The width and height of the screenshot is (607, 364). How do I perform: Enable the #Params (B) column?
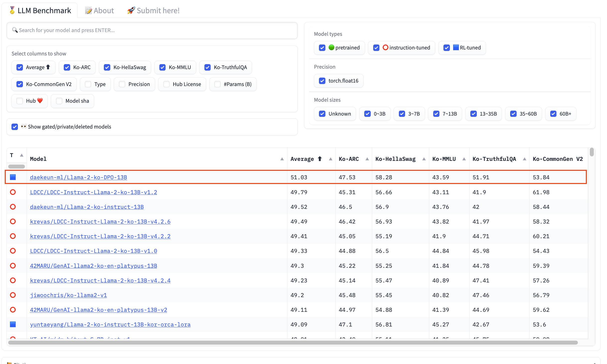[218, 84]
